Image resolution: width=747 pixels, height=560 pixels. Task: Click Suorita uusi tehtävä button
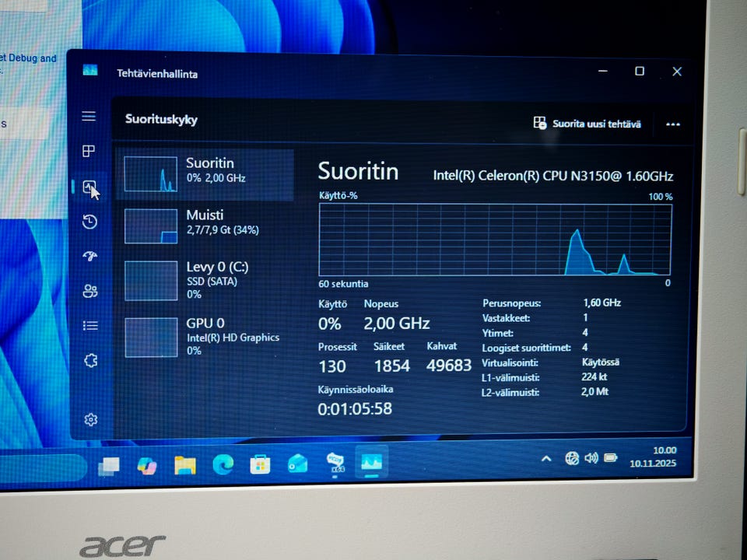[587, 124]
